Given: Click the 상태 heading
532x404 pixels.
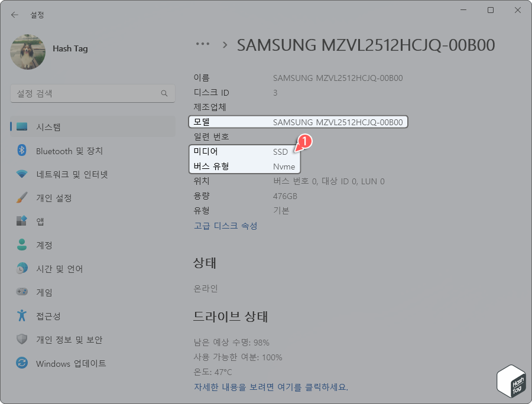Looking at the screenshot, I should point(205,263).
